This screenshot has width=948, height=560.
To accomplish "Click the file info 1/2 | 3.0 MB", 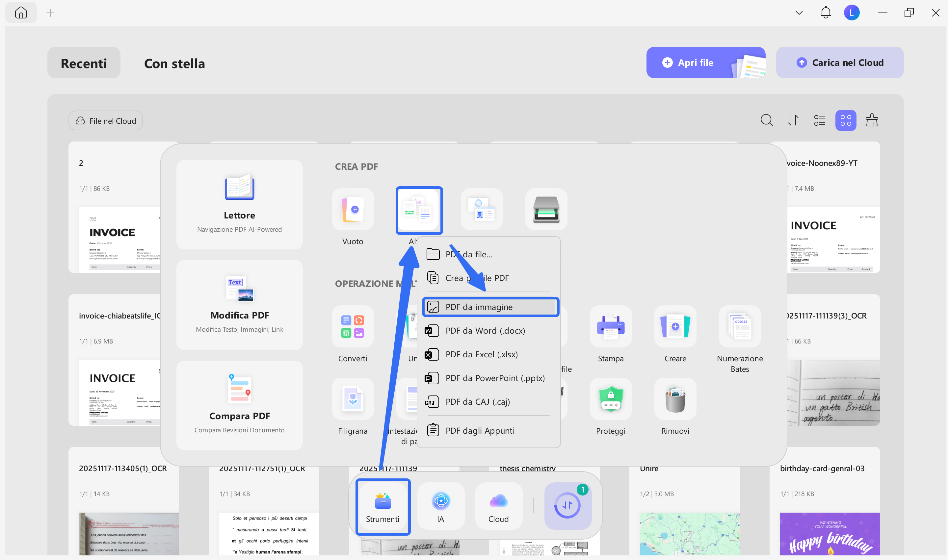I will tap(657, 494).
